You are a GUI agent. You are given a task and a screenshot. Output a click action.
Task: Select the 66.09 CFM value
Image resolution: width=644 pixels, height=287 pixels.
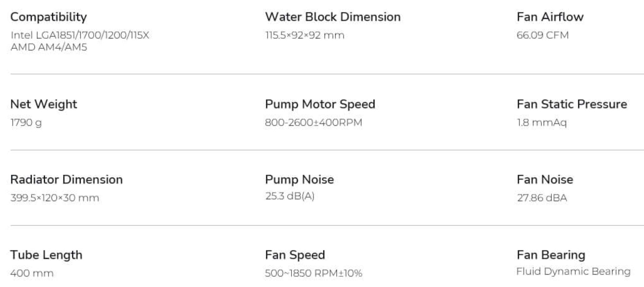click(x=542, y=35)
